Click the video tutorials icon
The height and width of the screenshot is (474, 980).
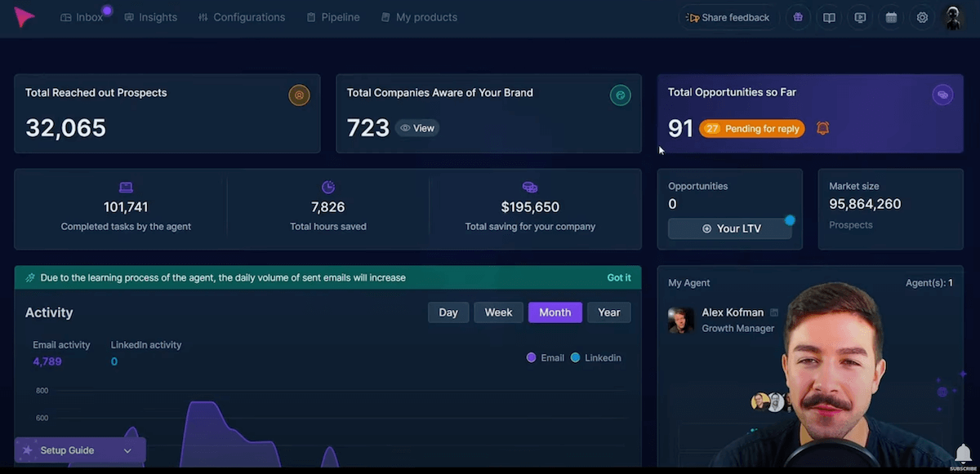[860, 17]
